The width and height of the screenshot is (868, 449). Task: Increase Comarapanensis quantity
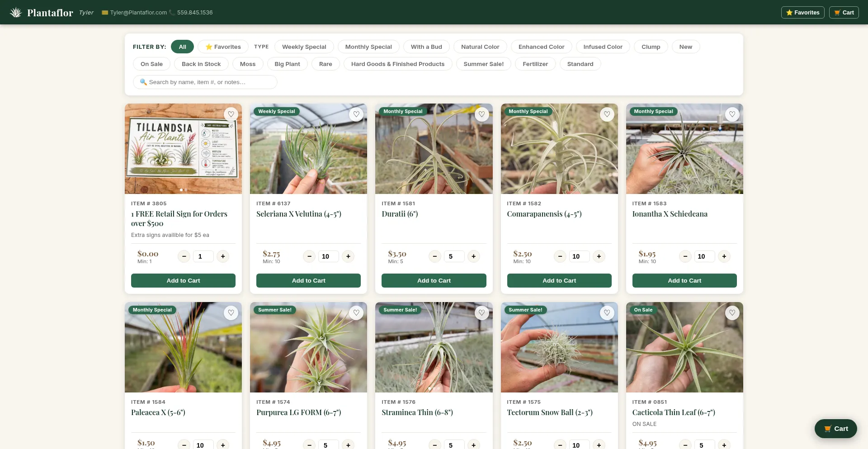[x=599, y=256]
